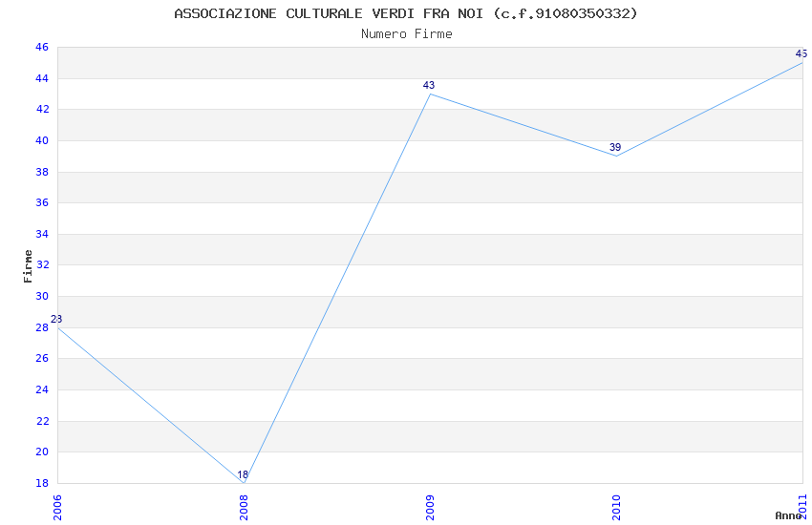Click y-axis tick value 38
The image size is (812, 525).
(x=42, y=172)
